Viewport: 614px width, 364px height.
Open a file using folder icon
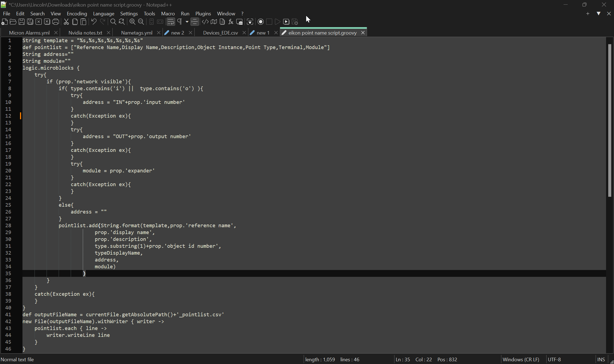(13, 22)
